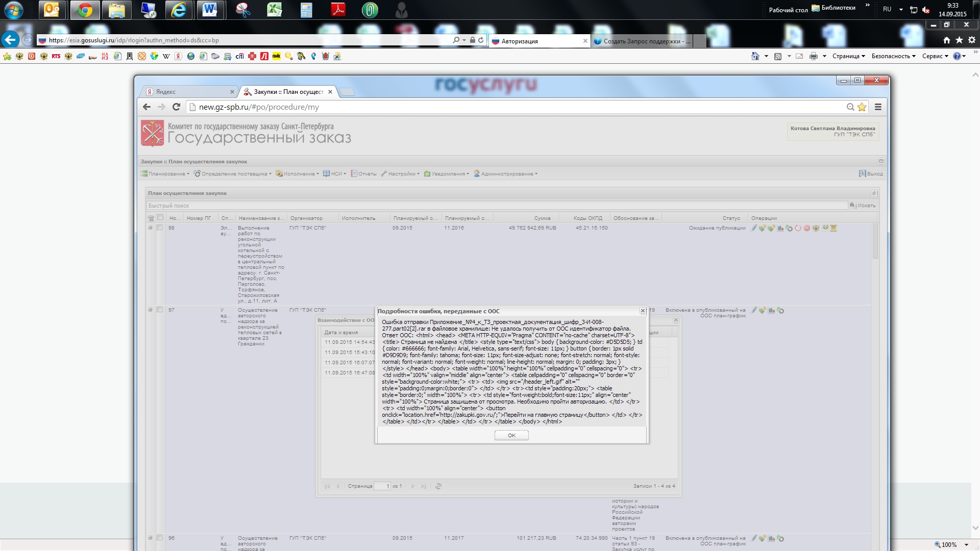Image resolution: width=980 pixels, height=551 pixels.
Task: Open Администрирование dropdown menu
Action: click(505, 174)
